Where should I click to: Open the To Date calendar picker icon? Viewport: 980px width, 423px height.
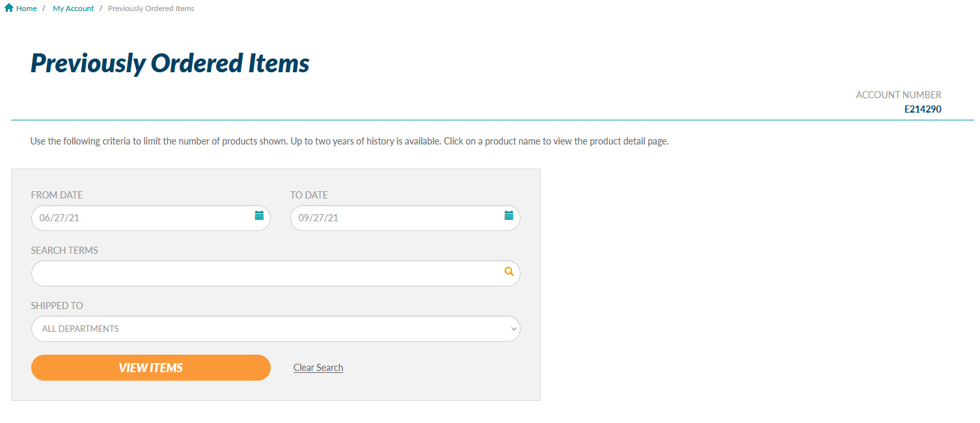coord(509,215)
